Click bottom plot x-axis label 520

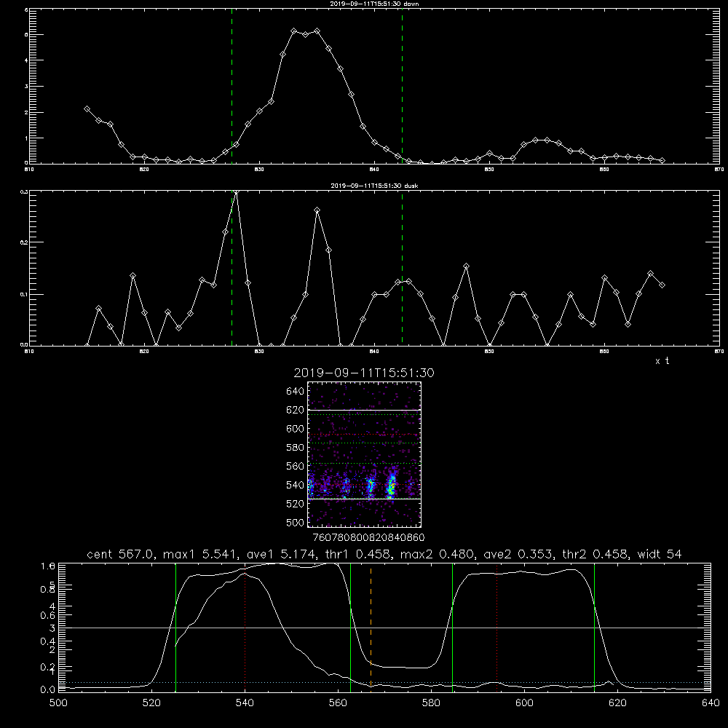tap(151, 703)
